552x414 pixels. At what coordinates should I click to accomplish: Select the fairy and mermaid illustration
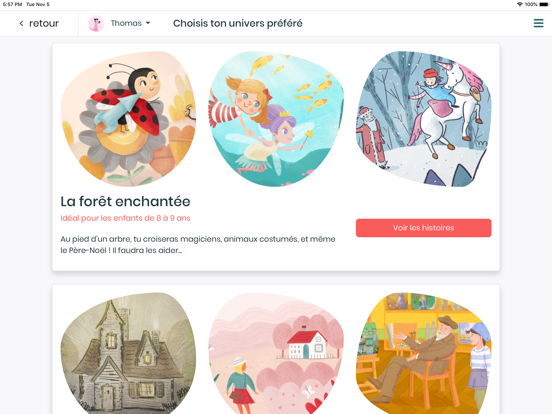[x=276, y=119]
